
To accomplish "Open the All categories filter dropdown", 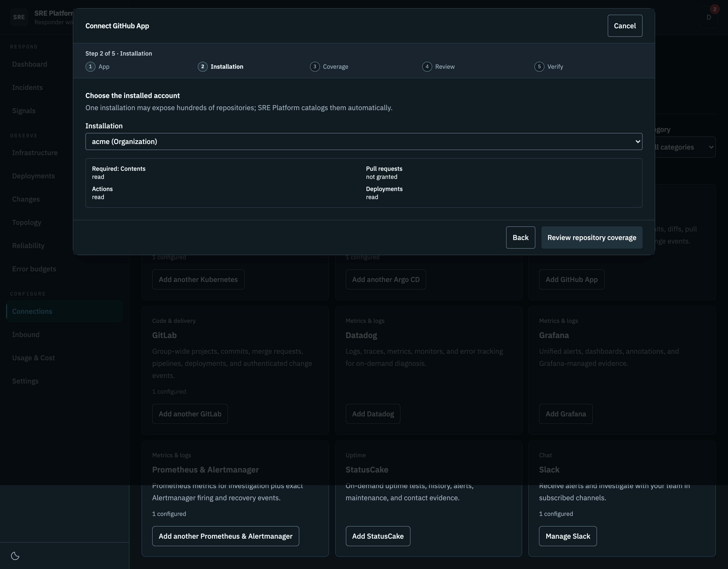I will (683, 147).
